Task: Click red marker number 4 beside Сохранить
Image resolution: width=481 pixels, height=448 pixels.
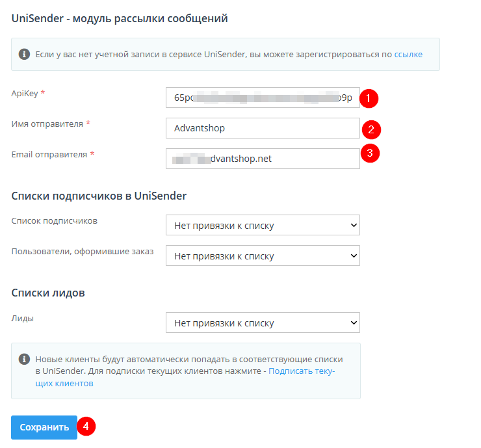Action: [x=86, y=427]
